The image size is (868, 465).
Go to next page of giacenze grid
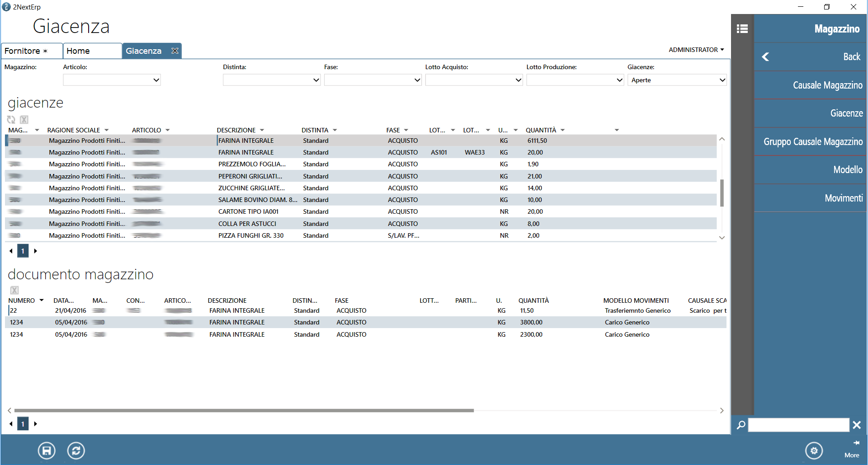(35, 251)
